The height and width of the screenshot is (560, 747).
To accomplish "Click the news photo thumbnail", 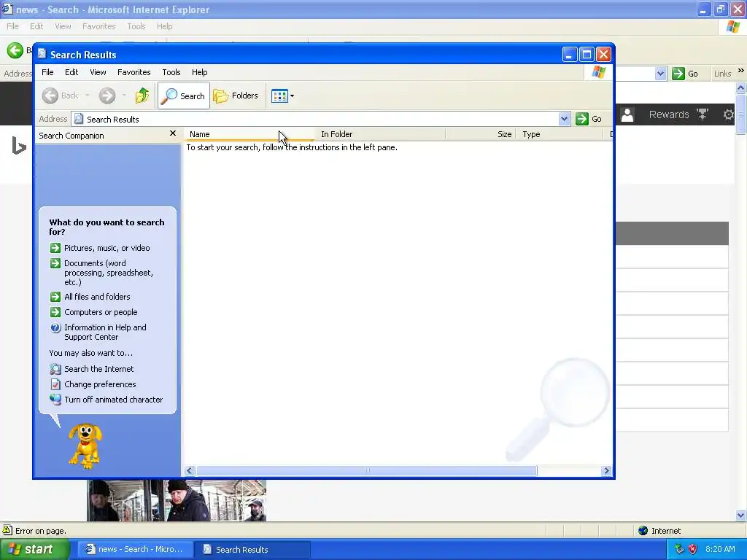I will coord(177,500).
